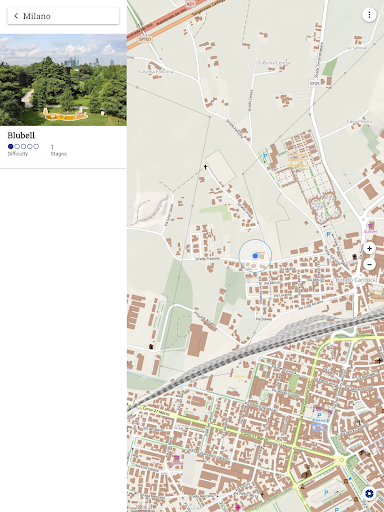Click the blue current-location dot
Screen dimensions: 384x512
point(255,256)
